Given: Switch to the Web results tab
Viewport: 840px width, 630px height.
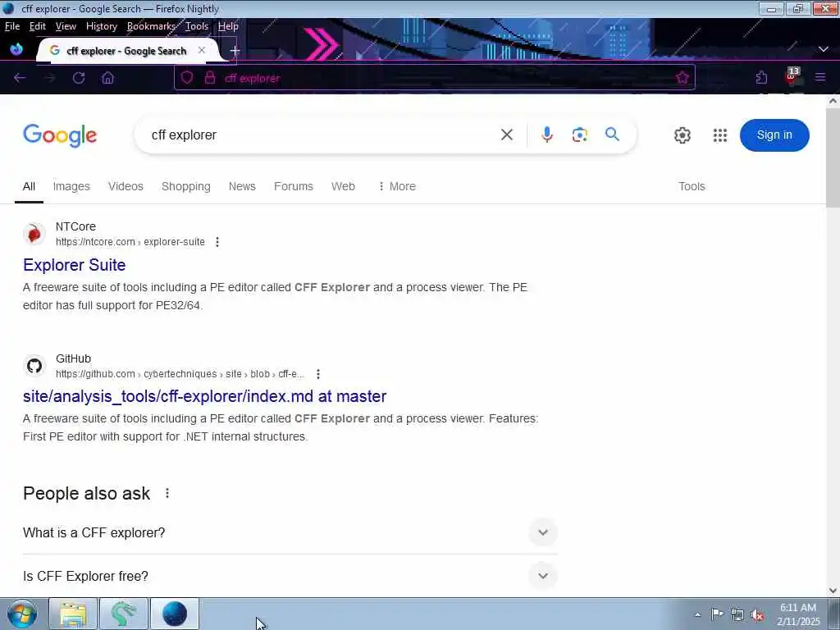Looking at the screenshot, I should click(343, 186).
